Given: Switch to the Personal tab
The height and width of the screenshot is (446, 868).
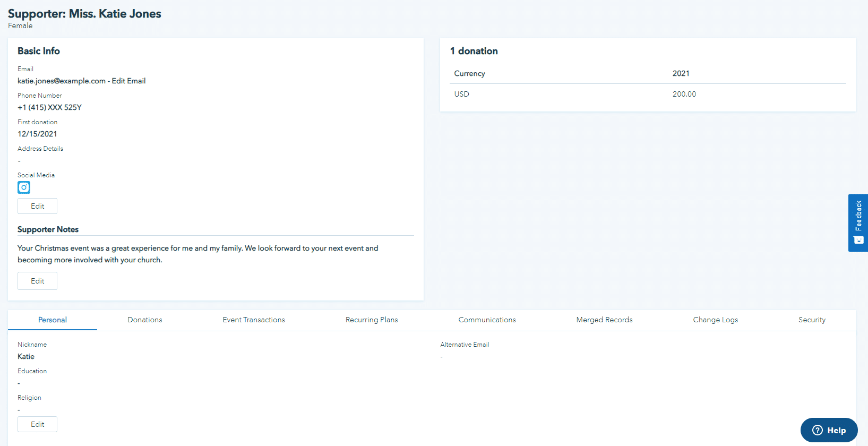Looking at the screenshot, I should point(53,320).
